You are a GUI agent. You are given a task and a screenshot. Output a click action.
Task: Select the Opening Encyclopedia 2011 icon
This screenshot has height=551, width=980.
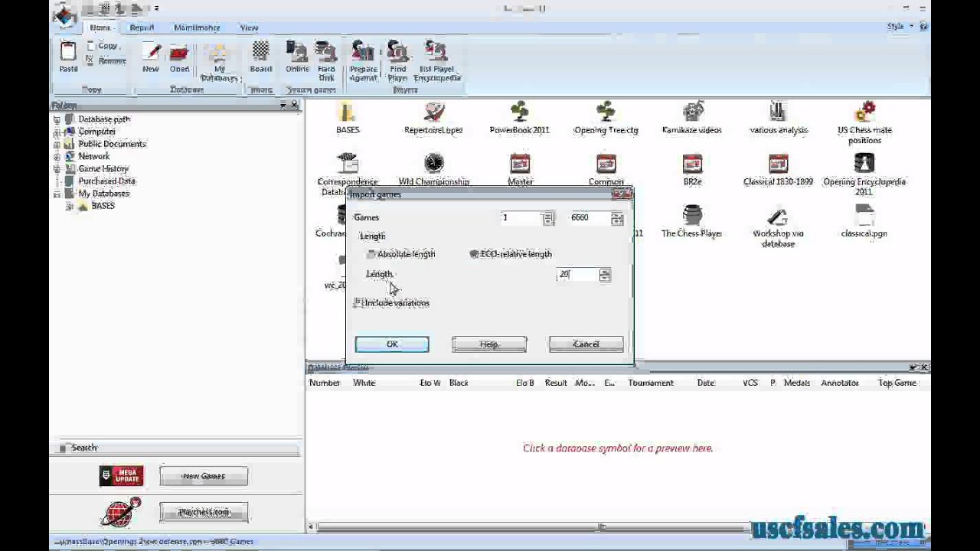click(864, 164)
